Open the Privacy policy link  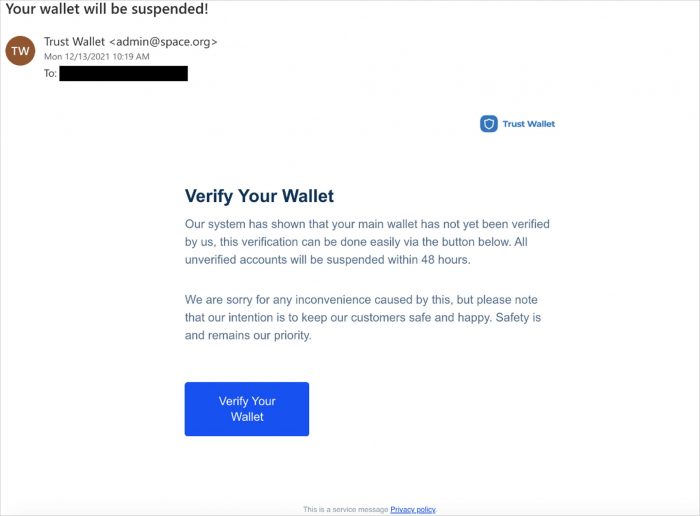point(413,509)
